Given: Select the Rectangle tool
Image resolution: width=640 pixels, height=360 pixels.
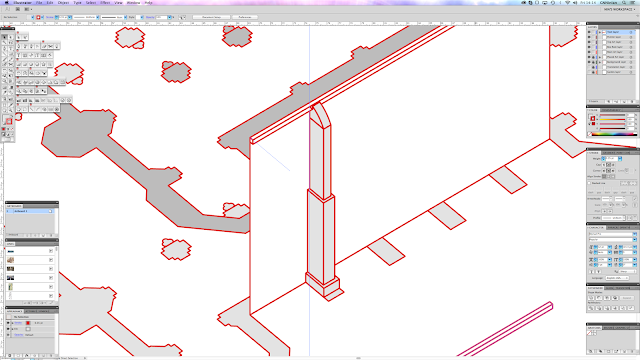Looking at the screenshot, I should click(11, 53).
